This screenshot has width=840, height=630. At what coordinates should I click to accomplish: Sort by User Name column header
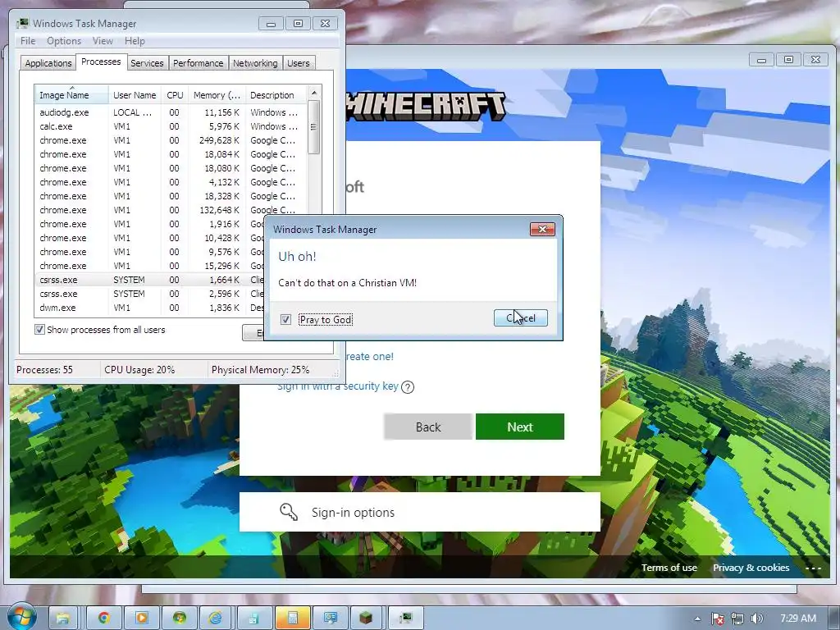[135, 95]
